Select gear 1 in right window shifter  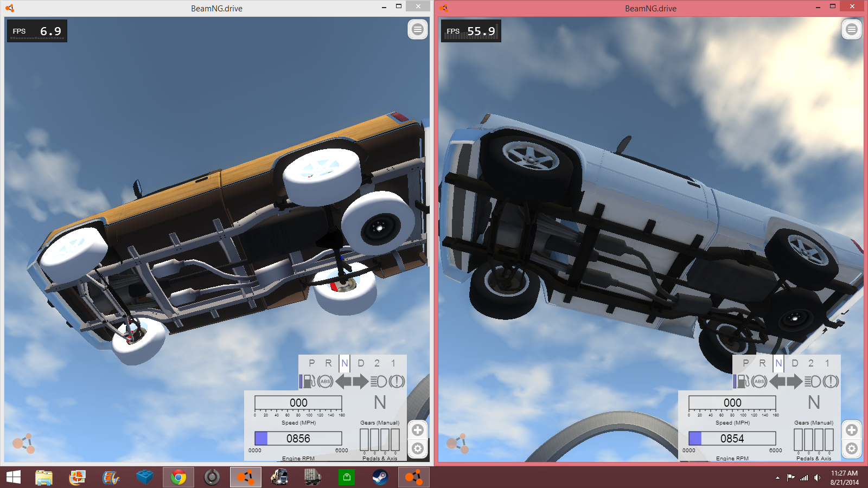click(x=827, y=363)
